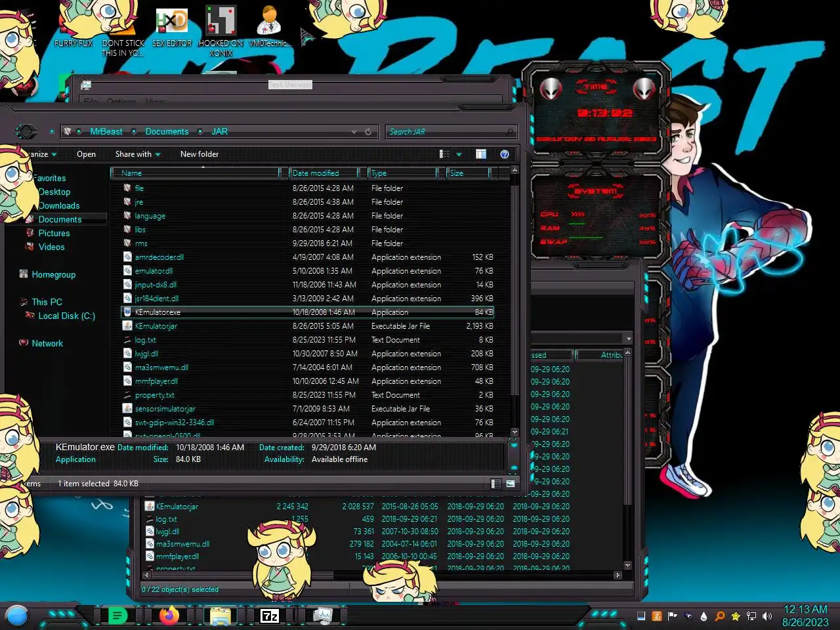Screen dimensions: 840x630
Task: Change view icon in the Explorer toolbar
Action: pos(444,154)
